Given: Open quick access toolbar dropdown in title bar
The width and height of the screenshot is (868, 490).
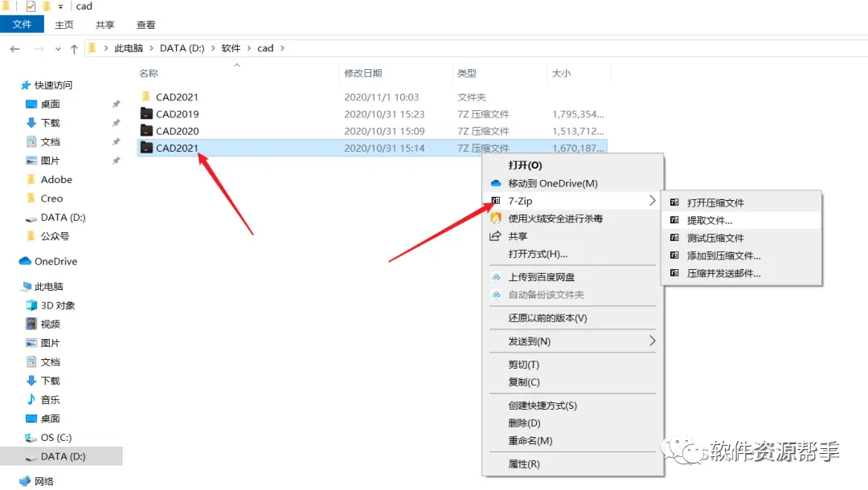Looking at the screenshot, I should click(x=61, y=6).
